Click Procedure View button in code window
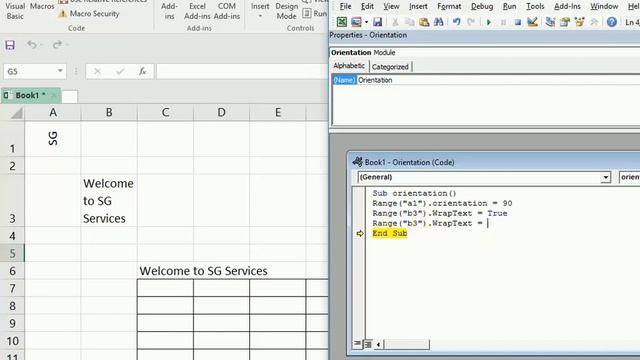The height and width of the screenshot is (360, 640). tap(358, 344)
